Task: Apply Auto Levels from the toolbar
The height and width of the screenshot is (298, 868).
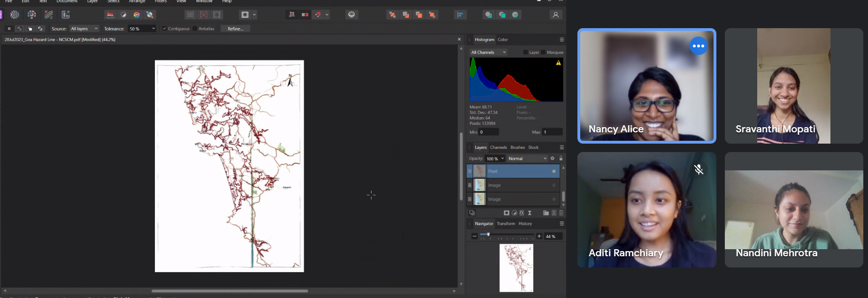Action: coord(110,15)
